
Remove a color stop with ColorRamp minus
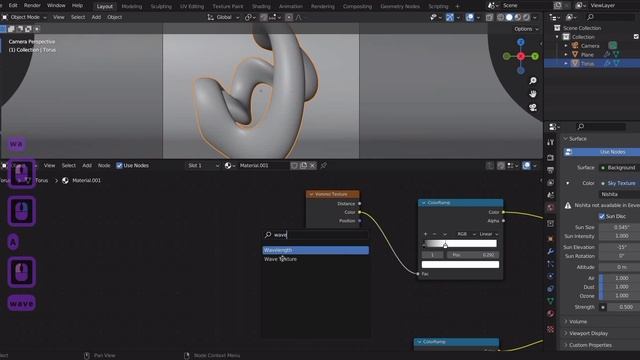pyautogui.click(x=434, y=234)
